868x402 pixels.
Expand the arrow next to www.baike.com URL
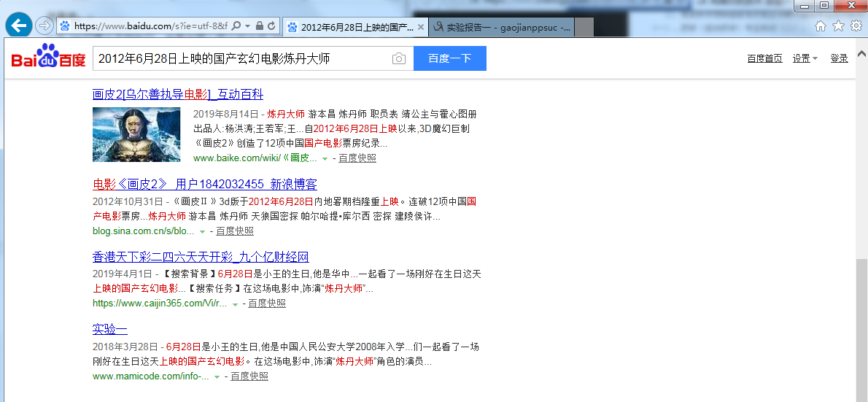point(325,159)
